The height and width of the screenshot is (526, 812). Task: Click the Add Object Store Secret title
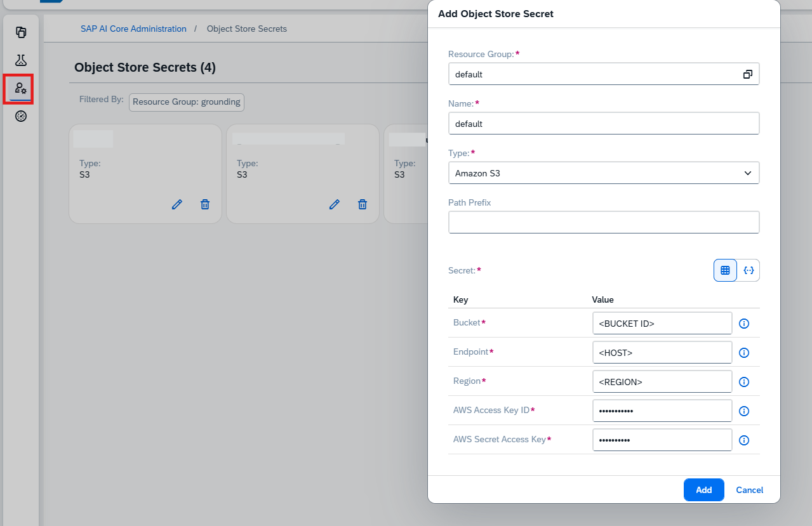pos(496,13)
